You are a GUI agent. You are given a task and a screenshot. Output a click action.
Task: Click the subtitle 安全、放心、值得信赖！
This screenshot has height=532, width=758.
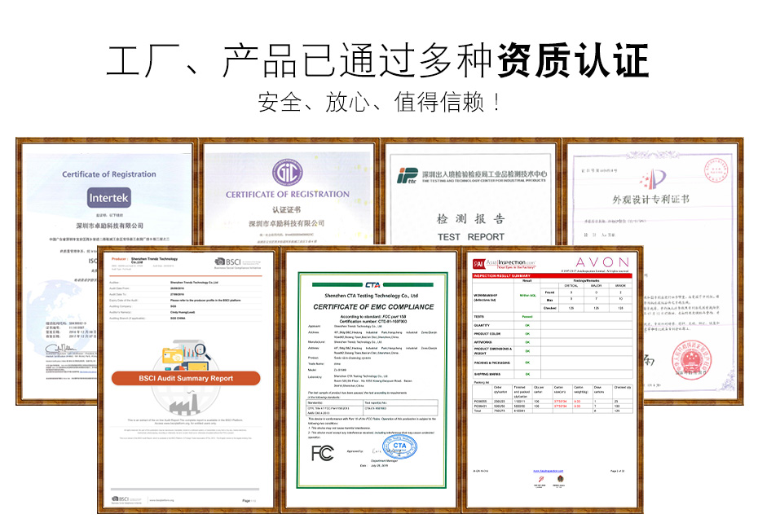pyautogui.click(x=379, y=102)
